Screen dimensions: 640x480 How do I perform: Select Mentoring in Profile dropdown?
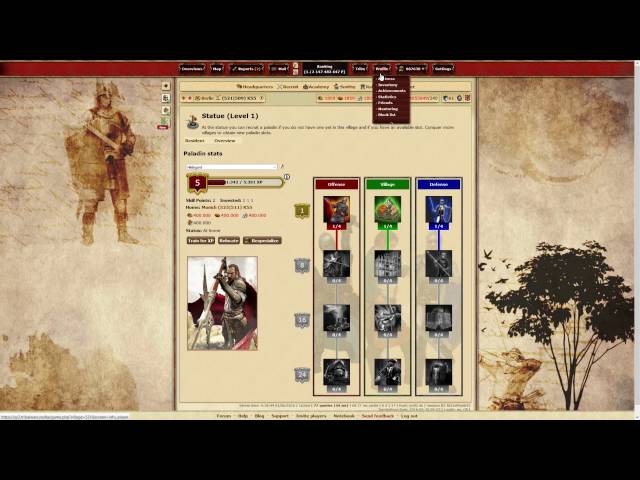tap(388, 109)
